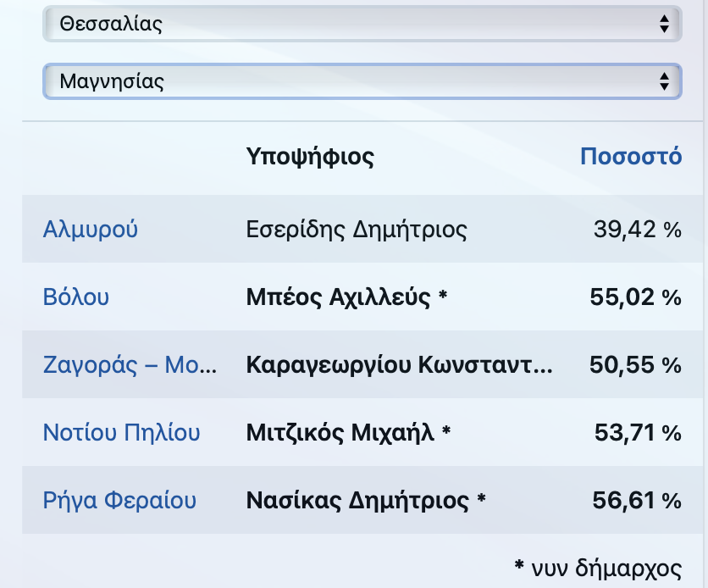
Task: Click the νυν δήμαρχος footnote
Action: (598, 569)
